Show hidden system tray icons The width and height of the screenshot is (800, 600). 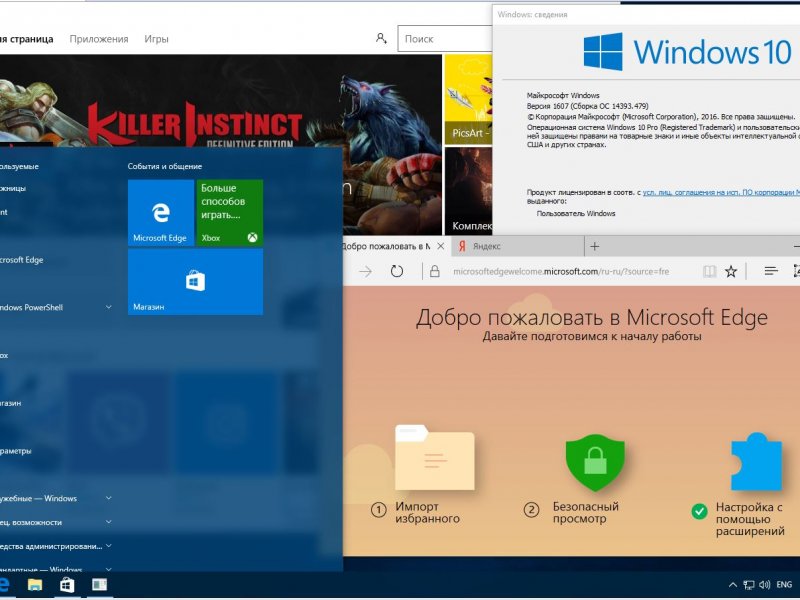[x=733, y=585]
